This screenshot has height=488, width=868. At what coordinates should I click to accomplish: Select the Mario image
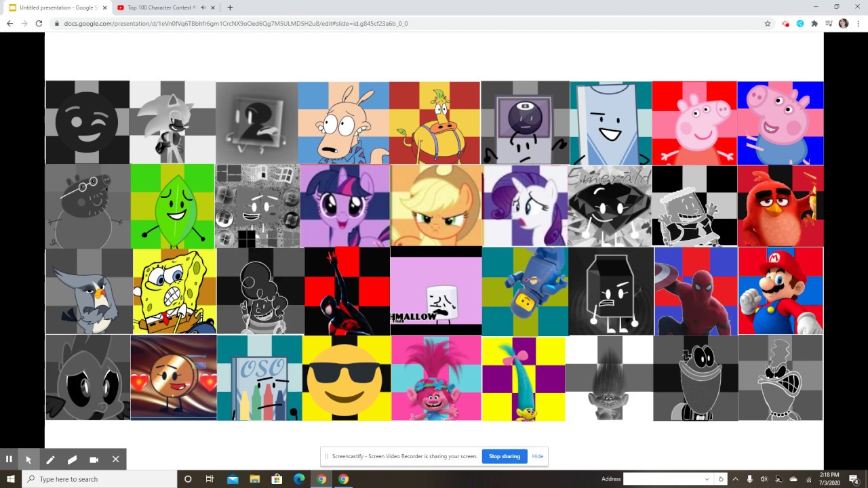coord(781,291)
